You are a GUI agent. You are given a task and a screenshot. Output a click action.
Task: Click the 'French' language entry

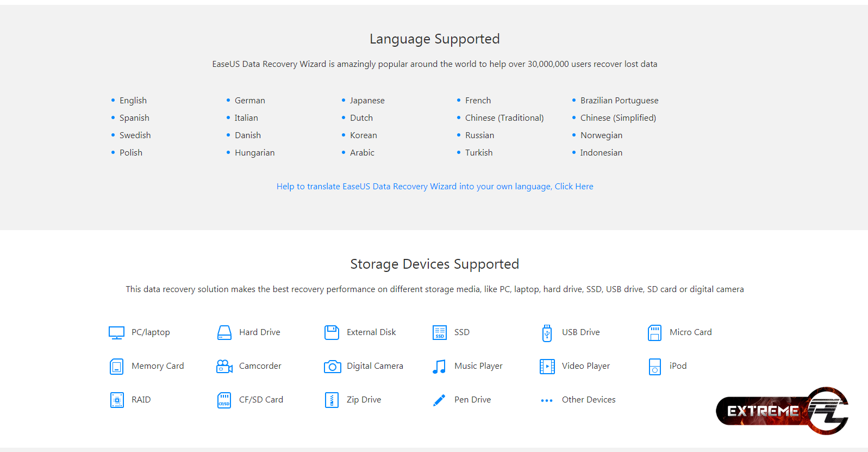pos(478,101)
